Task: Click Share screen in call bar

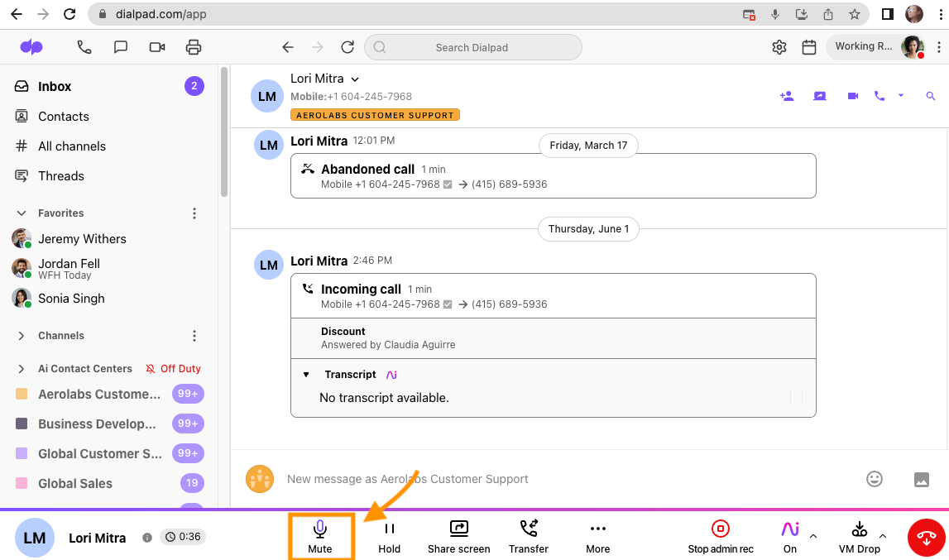Action: tap(458, 536)
